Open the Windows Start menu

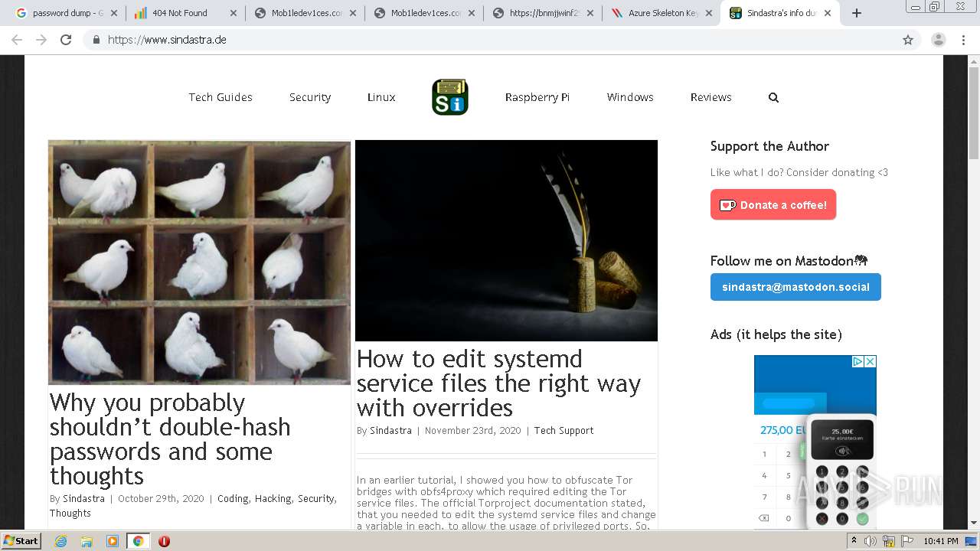pos(21,540)
